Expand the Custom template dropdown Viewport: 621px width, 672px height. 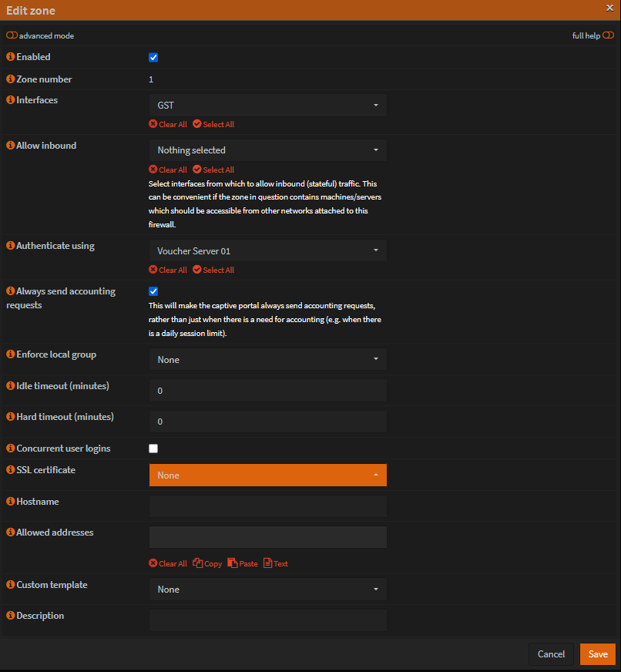pos(267,589)
